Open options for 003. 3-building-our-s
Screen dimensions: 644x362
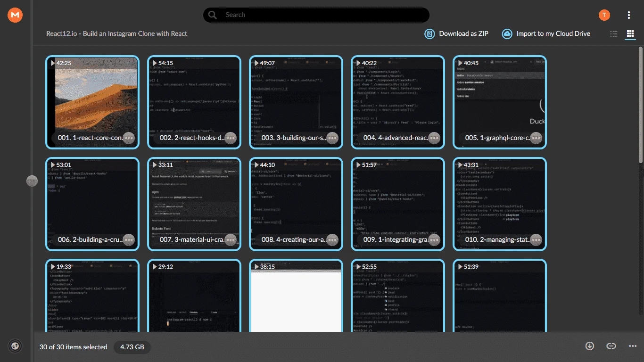[x=332, y=138]
